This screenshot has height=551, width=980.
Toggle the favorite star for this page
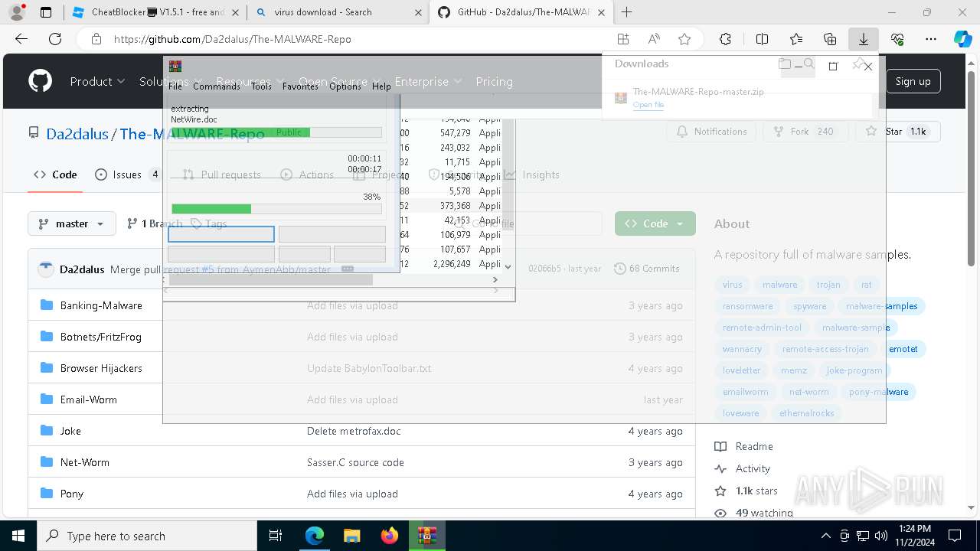(684, 39)
